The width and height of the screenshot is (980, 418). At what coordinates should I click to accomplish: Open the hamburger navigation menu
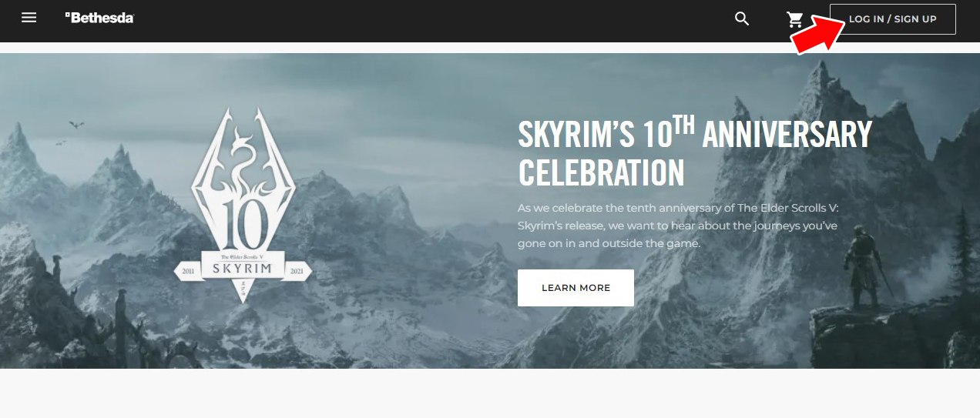(x=29, y=18)
